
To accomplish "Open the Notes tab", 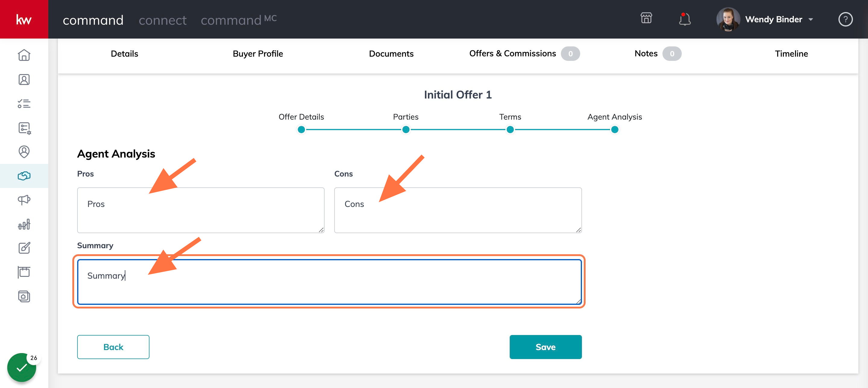I will pyautogui.click(x=657, y=54).
